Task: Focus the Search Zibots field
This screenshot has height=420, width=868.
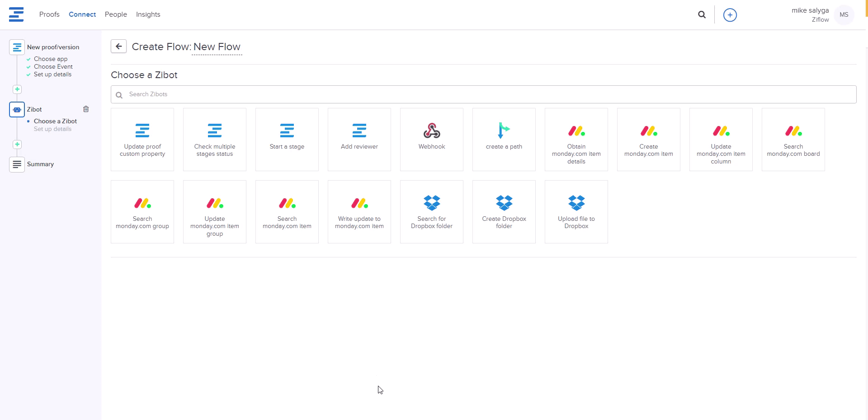Action: pos(483,94)
